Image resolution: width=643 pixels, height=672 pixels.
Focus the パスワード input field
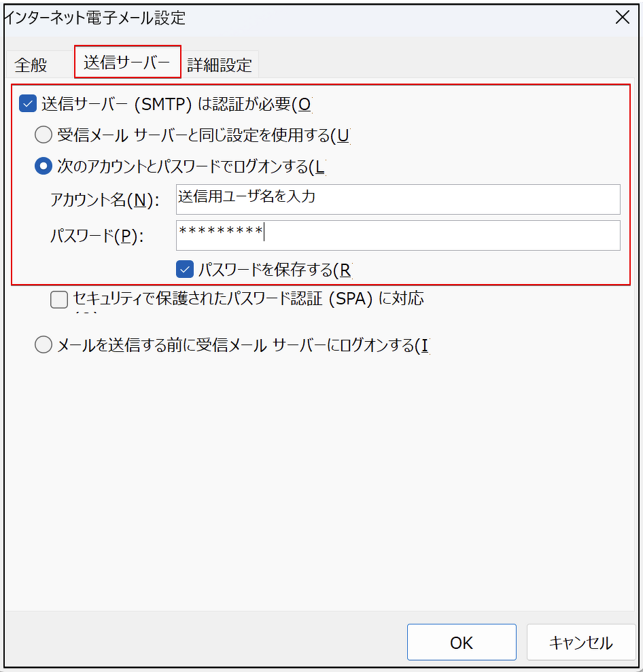click(x=397, y=235)
